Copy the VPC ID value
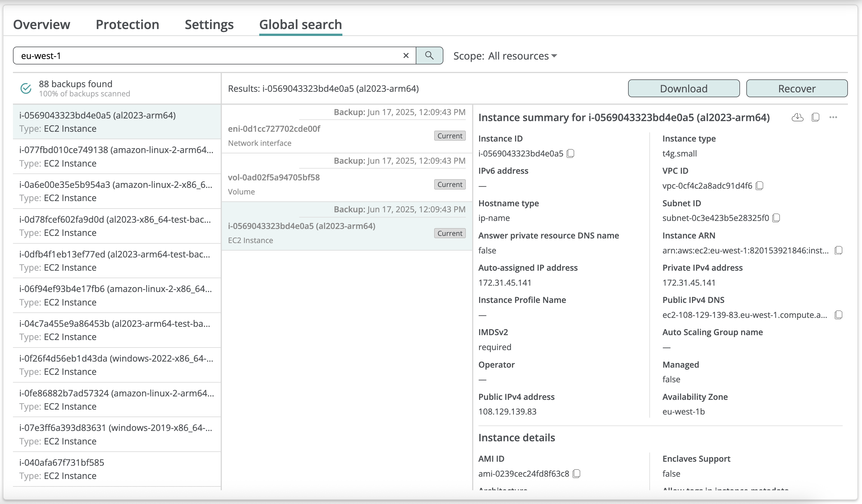This screenshot has height=504, width=862. [759, 186]
